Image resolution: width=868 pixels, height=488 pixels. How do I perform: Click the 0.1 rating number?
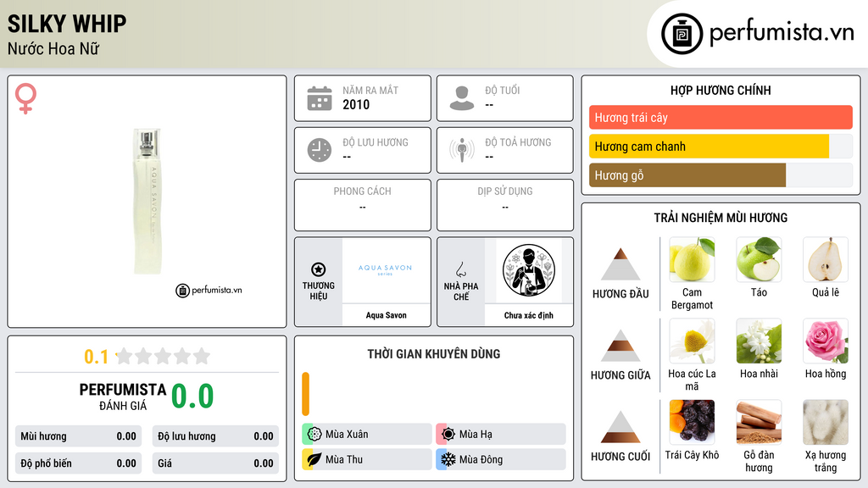point(97,357)
